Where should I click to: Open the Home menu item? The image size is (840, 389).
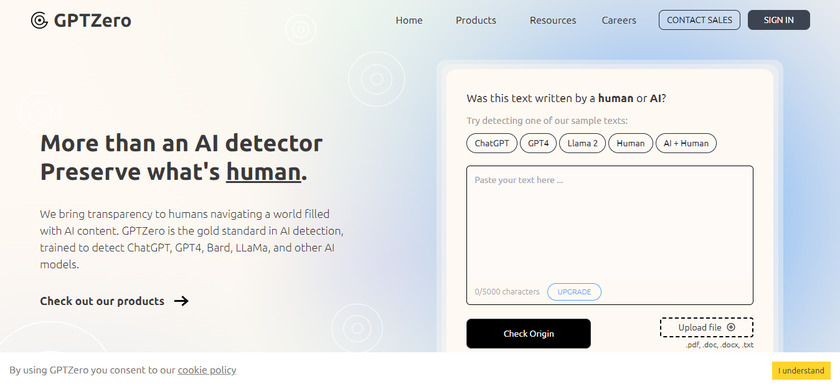tap(409, 20)
